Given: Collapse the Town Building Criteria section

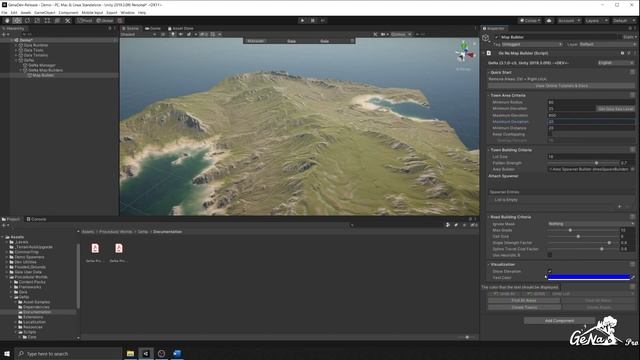Looking at the screenshot, I should tap(489, 150).
